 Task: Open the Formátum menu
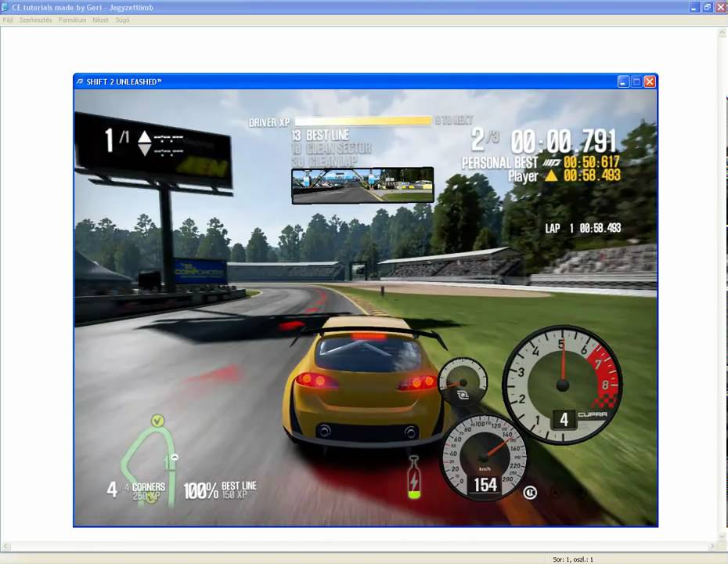[72, 20]
